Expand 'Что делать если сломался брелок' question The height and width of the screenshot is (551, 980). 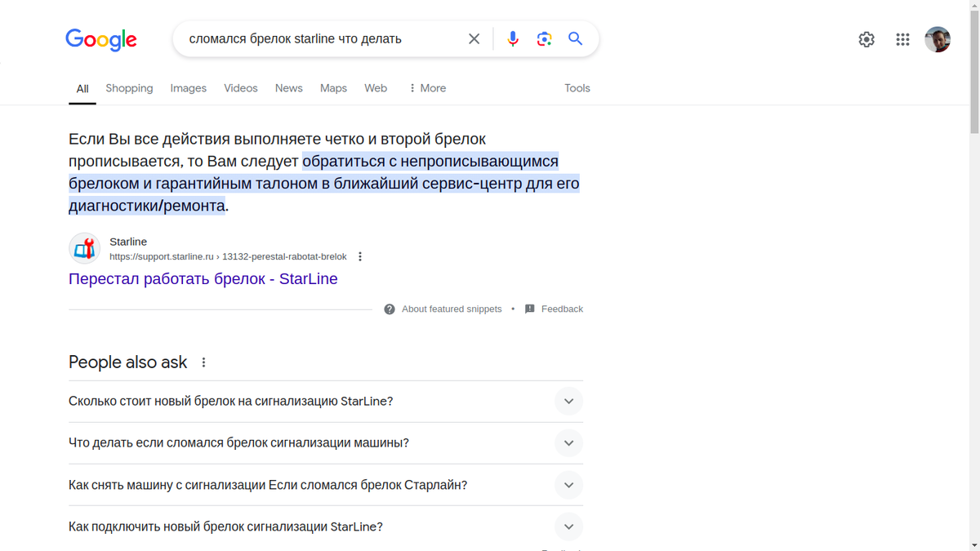[x=326, y=443]
